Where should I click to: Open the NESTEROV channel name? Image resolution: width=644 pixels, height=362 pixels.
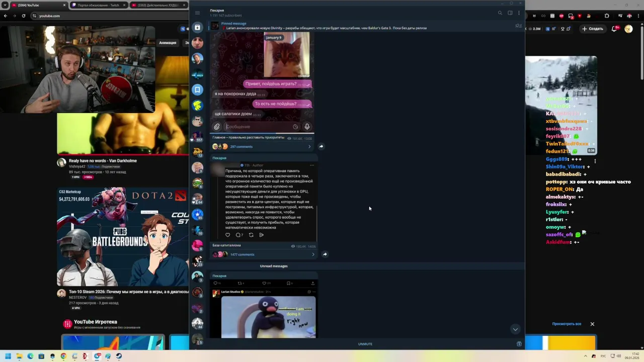pyautogui.click(x=78, y=298)
